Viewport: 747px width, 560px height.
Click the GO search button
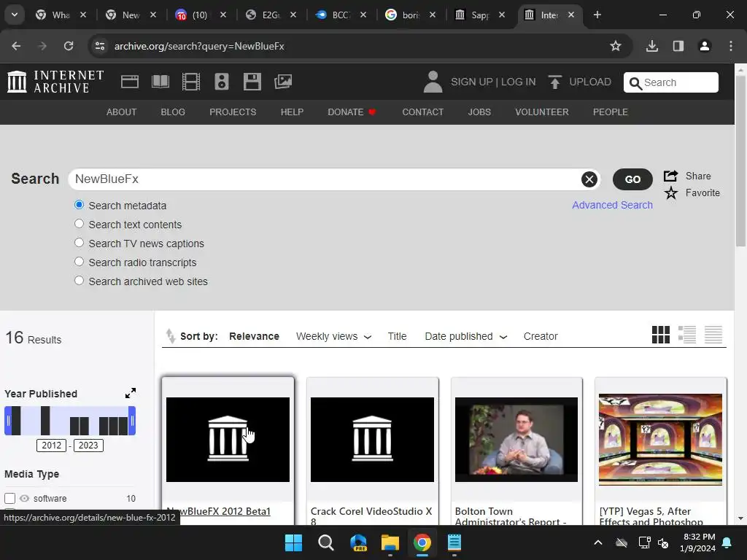(x=632, y=179)
